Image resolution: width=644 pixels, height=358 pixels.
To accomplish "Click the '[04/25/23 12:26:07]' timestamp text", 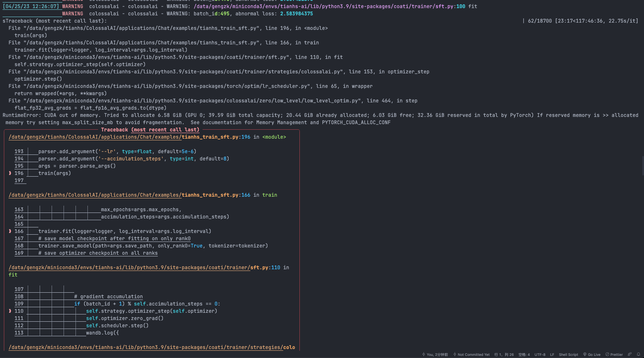I will [x=30, y=6].
